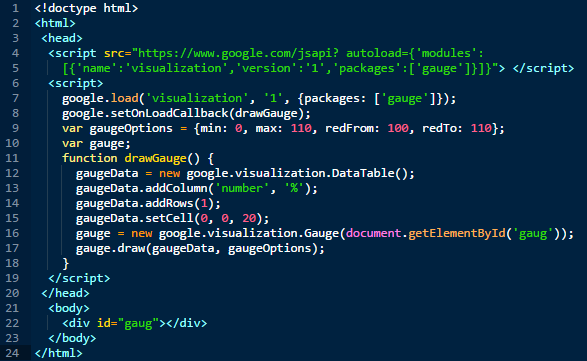
Task: Click 'autoload=' text in script src
Action: 377,53
